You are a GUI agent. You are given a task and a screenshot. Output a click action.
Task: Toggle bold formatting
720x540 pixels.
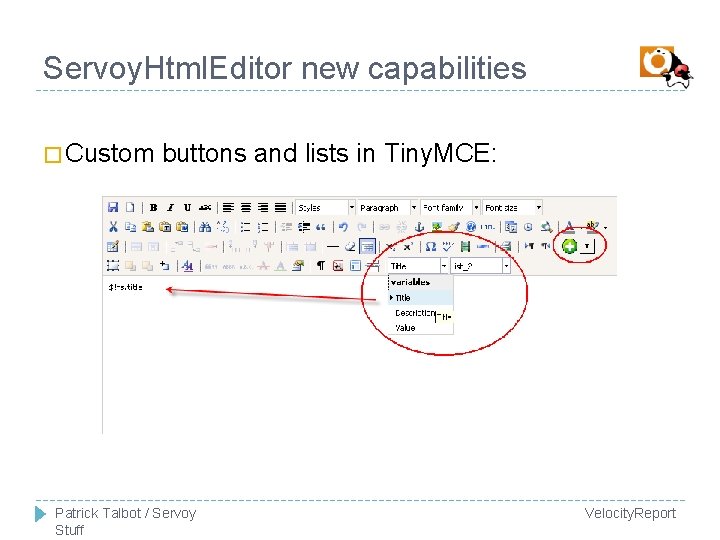tap(153, 208)
